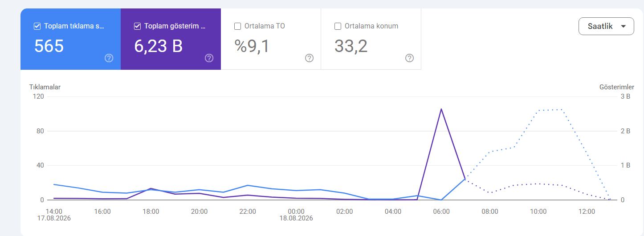Click the 80 clicks axis value
The width and height of the screenshot is (644, 236).
click(x=41, y=131)
